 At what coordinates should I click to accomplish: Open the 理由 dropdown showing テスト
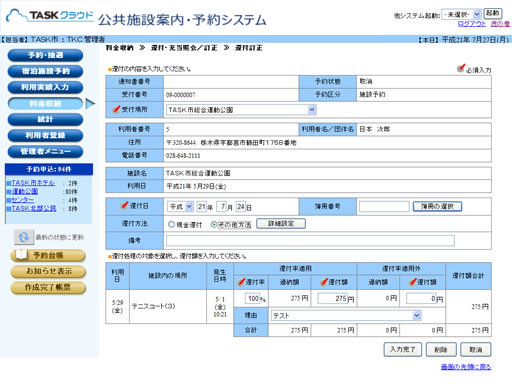346,315
